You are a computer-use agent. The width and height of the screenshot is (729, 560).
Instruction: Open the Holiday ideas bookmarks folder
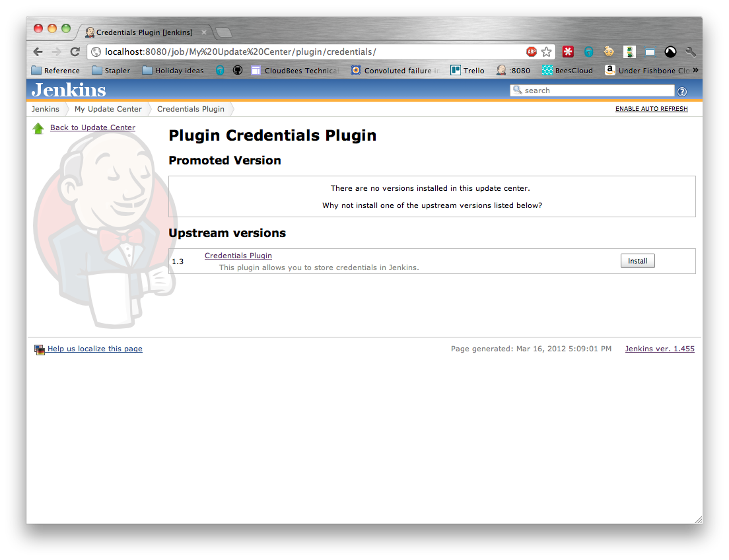coord(173,70)
